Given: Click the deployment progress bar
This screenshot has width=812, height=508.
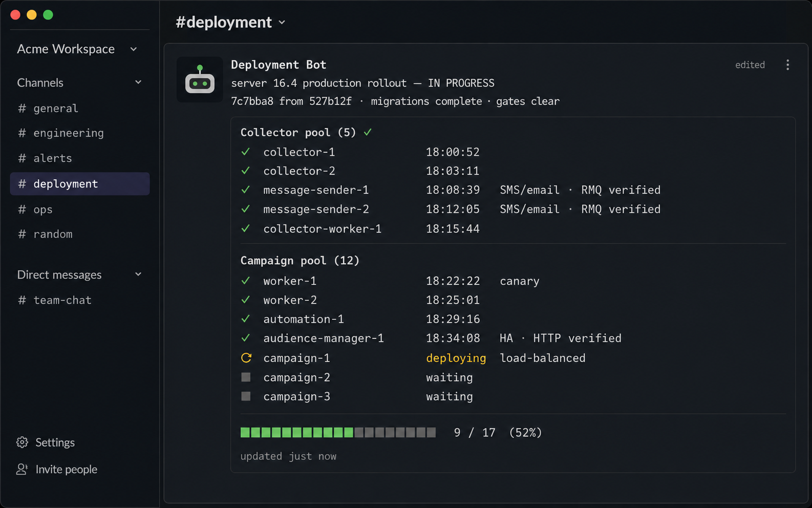Looking at the screenshot, I should (338, 432).
